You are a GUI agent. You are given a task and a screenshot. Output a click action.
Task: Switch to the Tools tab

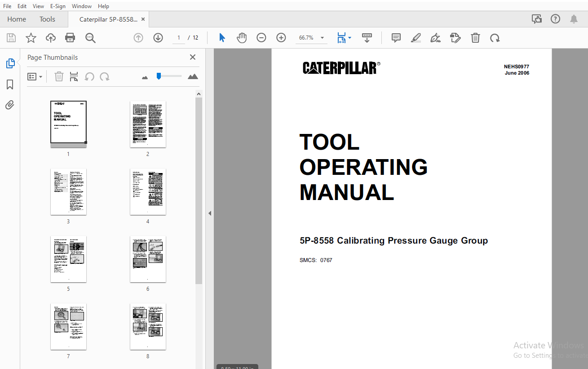(x=47, y=19)
